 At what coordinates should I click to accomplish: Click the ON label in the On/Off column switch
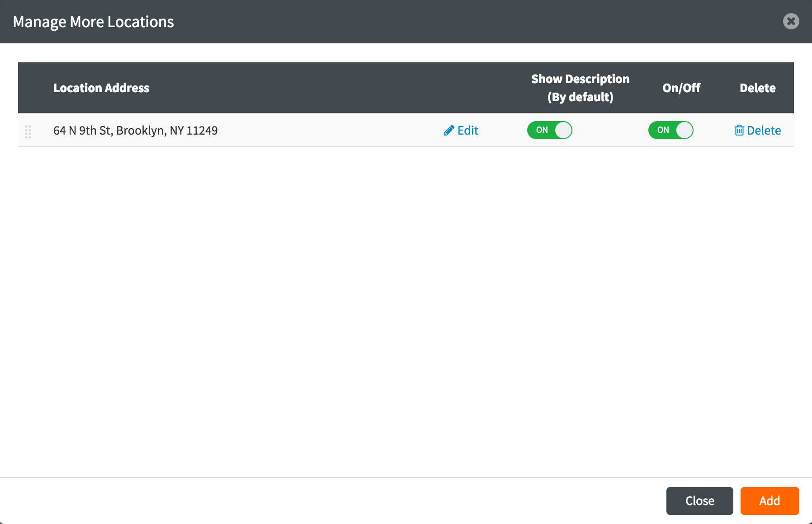point(663,130)
